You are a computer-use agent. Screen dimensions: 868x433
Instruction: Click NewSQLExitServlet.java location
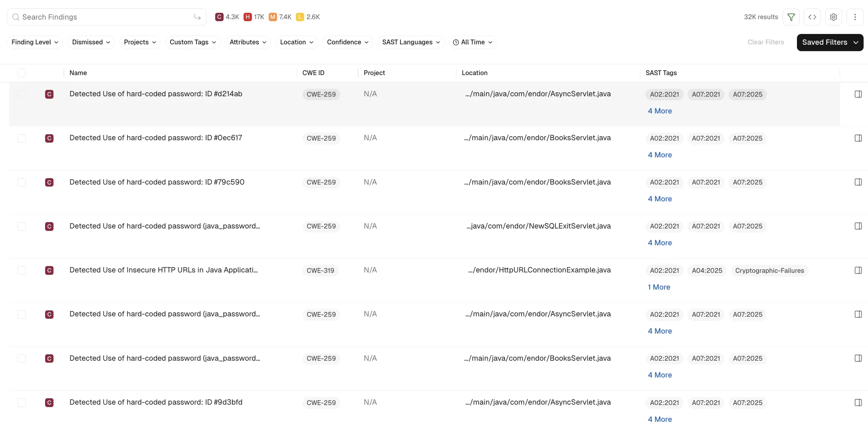point(539,226)
